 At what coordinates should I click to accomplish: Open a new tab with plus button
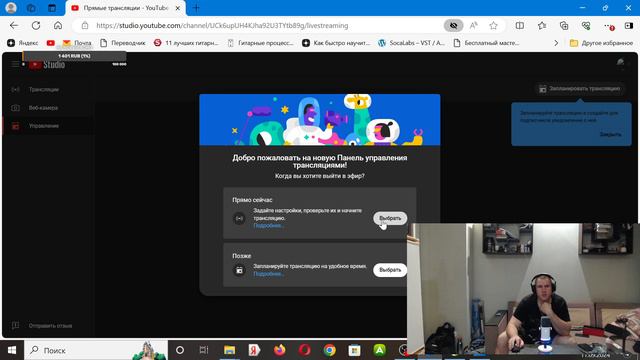click(196, 8)
